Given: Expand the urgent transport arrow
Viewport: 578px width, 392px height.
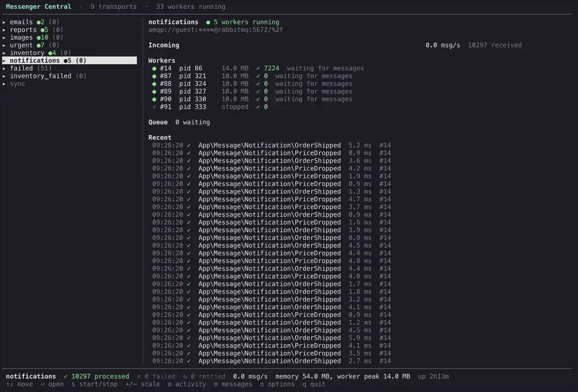Looking at the screenshot, I should (4, 45).
